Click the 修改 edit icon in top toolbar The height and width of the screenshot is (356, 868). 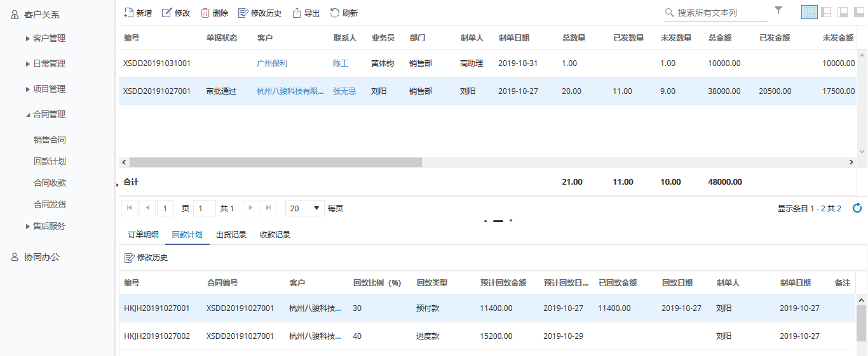[167, 13]
